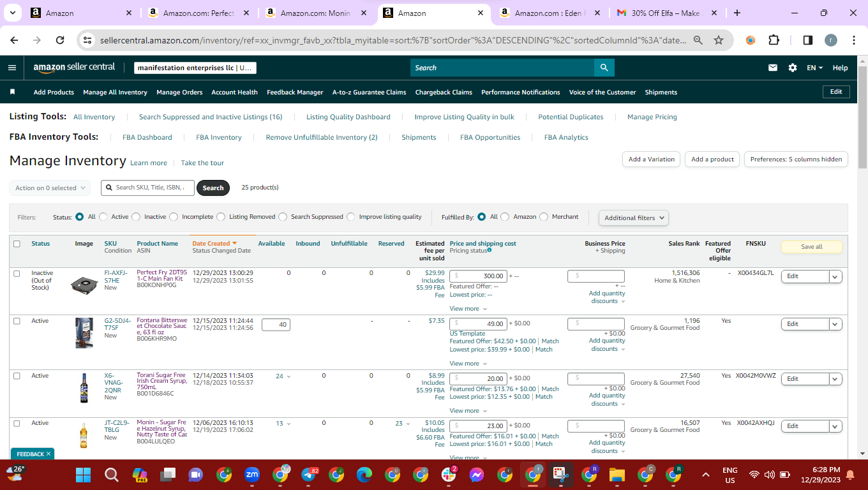
Task: Click the Torani Sugar Free Irish Cream product name
Action: [162, 381]
